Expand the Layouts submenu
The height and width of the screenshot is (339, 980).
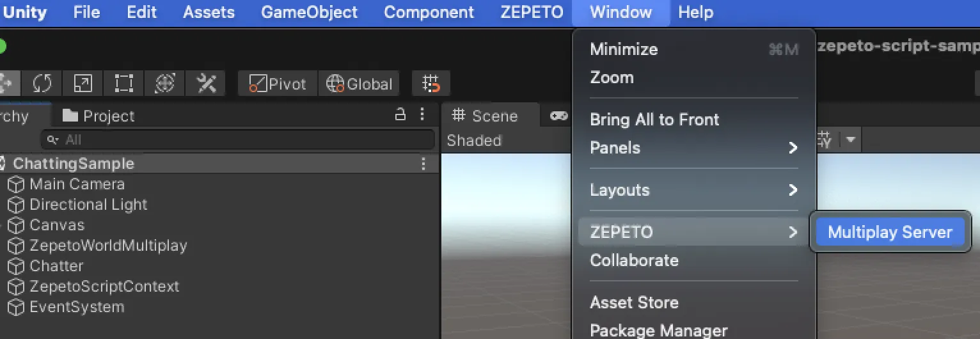pyautogui.click(x=694, y=190)
